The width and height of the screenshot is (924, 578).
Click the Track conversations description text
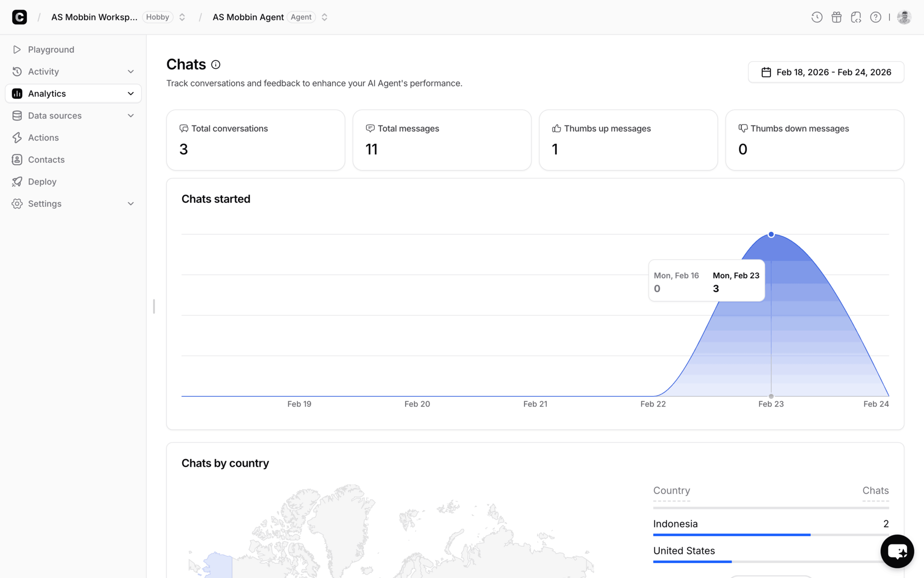[314, 83]
